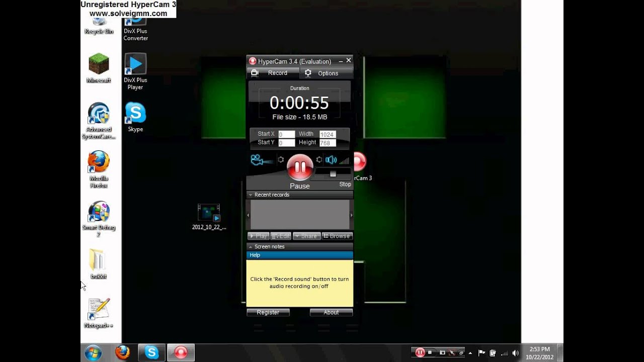Open Skype from the taskbar

[151, 352]
